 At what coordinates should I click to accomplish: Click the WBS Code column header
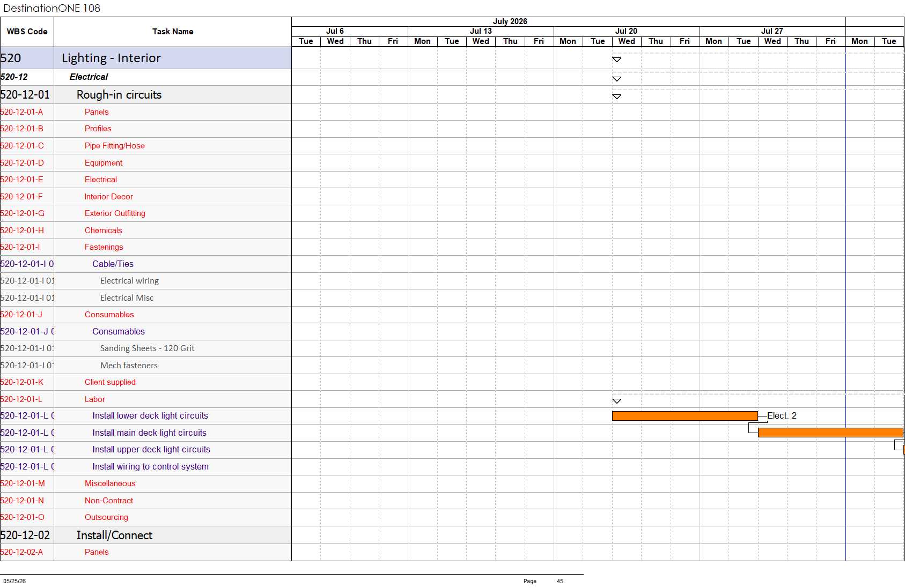[x=27, y=32]
